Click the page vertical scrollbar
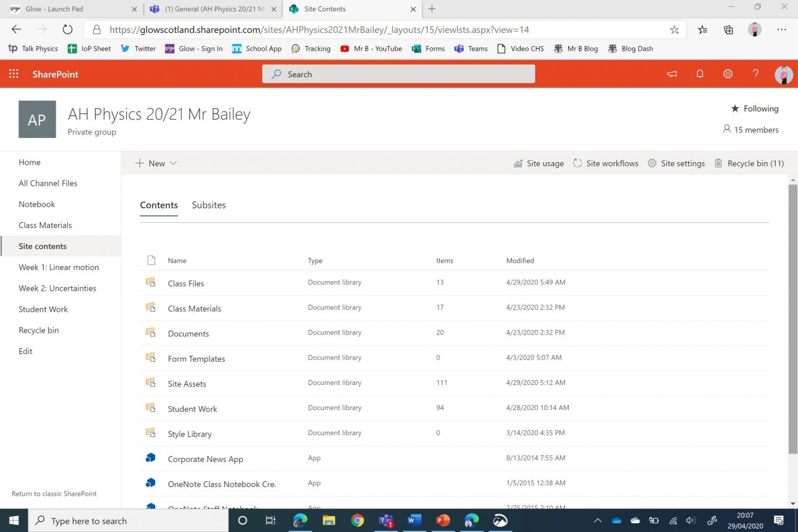The width and height of the screenshot is (798, 532). (x=792, y=319)
